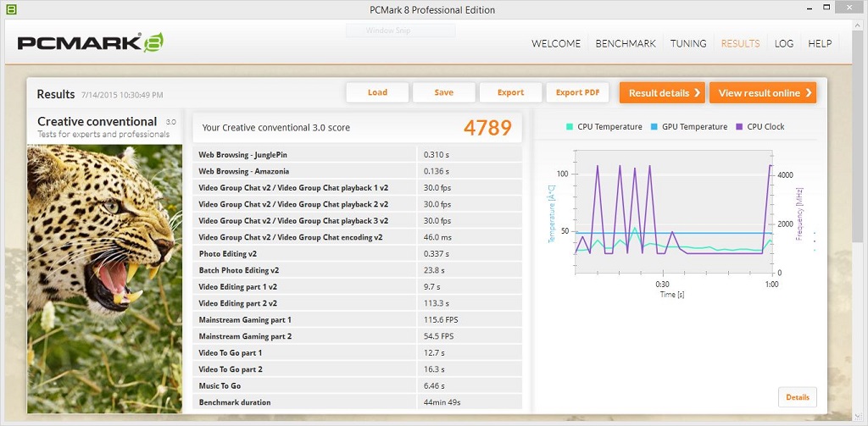Click the PCMark 8 logo
Screen dimensions: 868x426
click(90, 42)
